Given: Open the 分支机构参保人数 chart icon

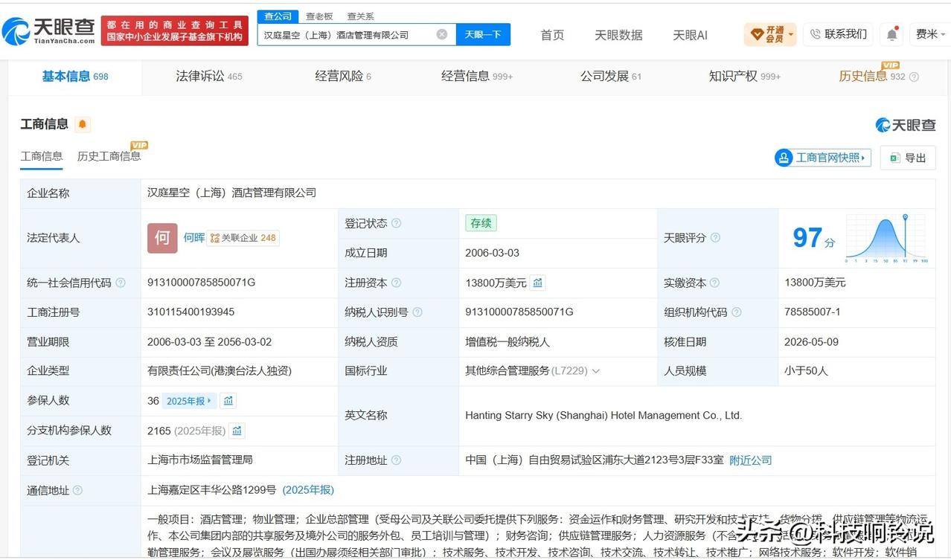Looking at the screenshot, I should [x=237, y=431].
